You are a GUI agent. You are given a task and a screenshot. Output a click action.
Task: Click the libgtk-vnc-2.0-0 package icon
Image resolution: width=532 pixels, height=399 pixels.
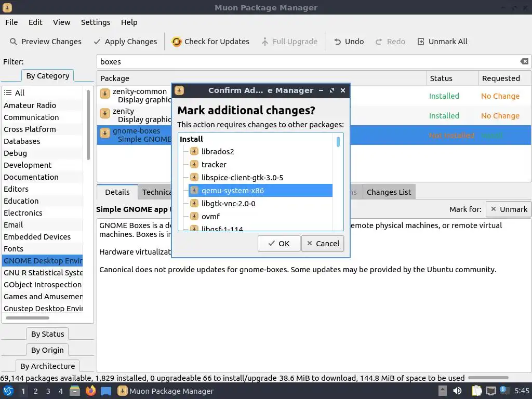pos(194,203)
